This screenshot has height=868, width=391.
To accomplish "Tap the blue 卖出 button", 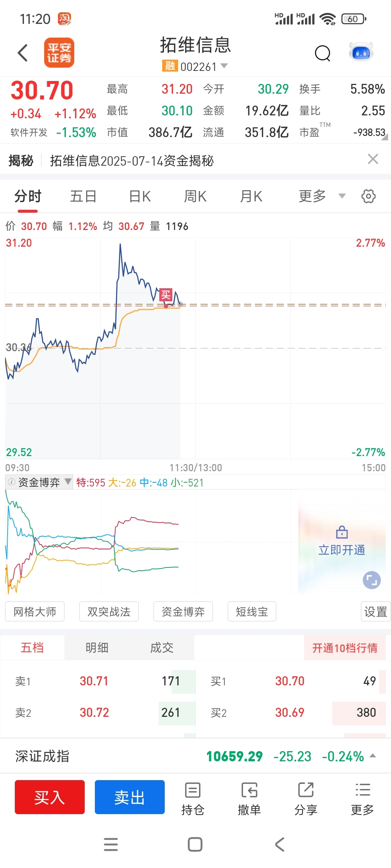I will 130,797.
